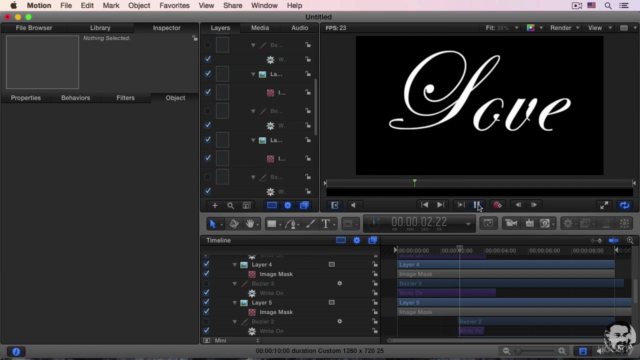The height and width of the screenshot is (360, 640).
Task: Activate the Text tool
Action: 326,224
